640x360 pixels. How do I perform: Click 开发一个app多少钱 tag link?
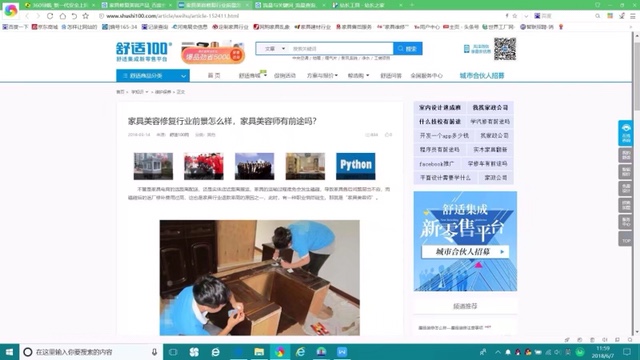pos(444,136)
